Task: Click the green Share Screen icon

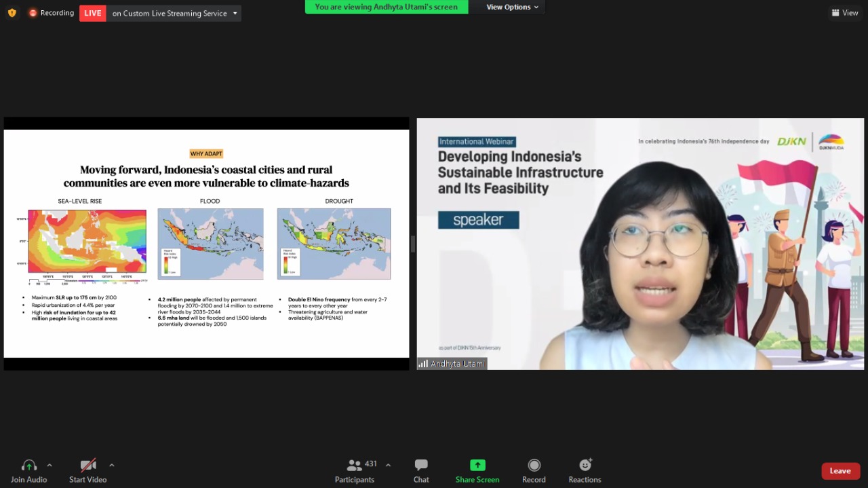Action: (477, 466)
